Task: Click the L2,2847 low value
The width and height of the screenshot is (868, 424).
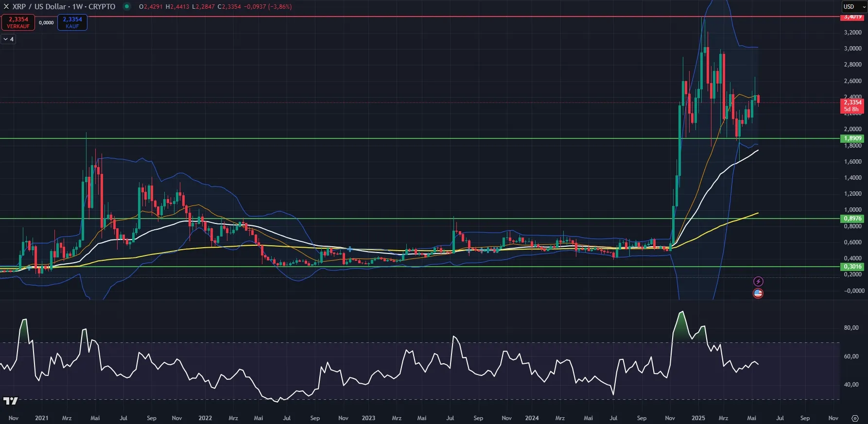Action: coord(203,7)
